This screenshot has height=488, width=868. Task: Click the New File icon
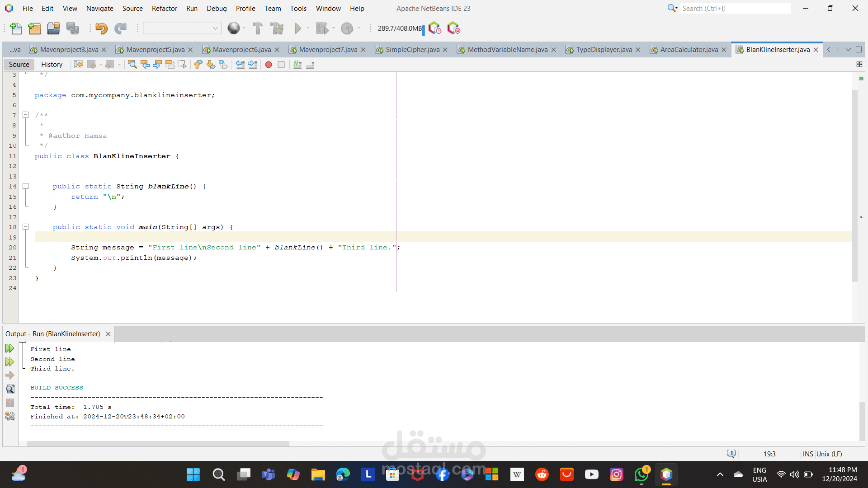[x=16, y=28]
